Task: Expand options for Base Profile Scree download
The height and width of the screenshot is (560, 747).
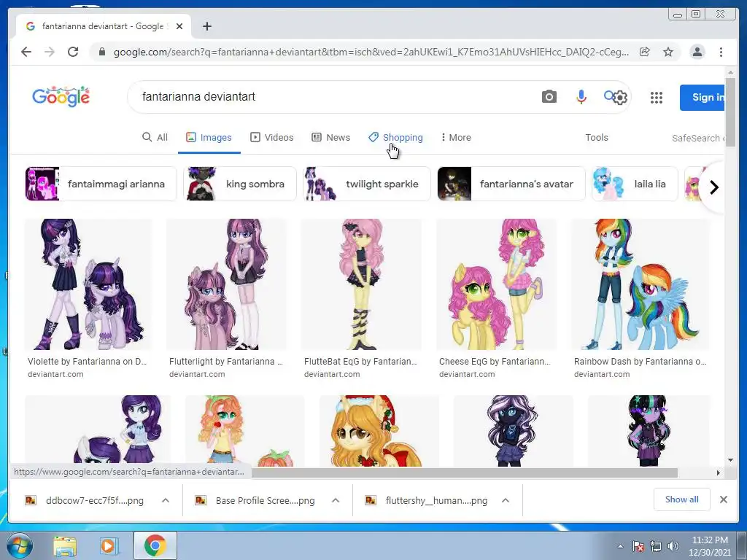Action: pyautogui.click(x=336, y=500)
